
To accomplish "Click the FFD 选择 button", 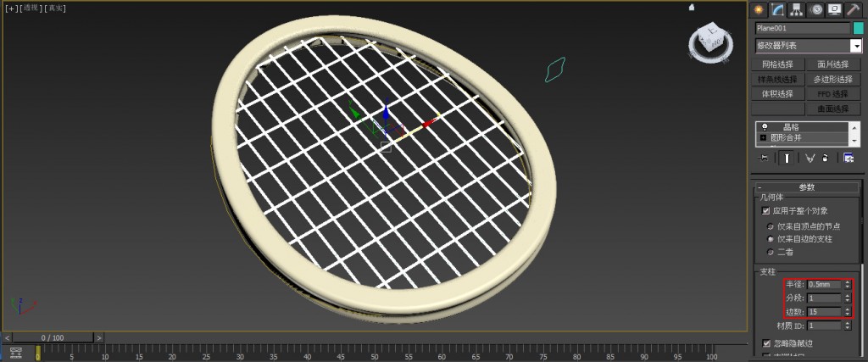I will pyautogui.click(x=833, y=93).
